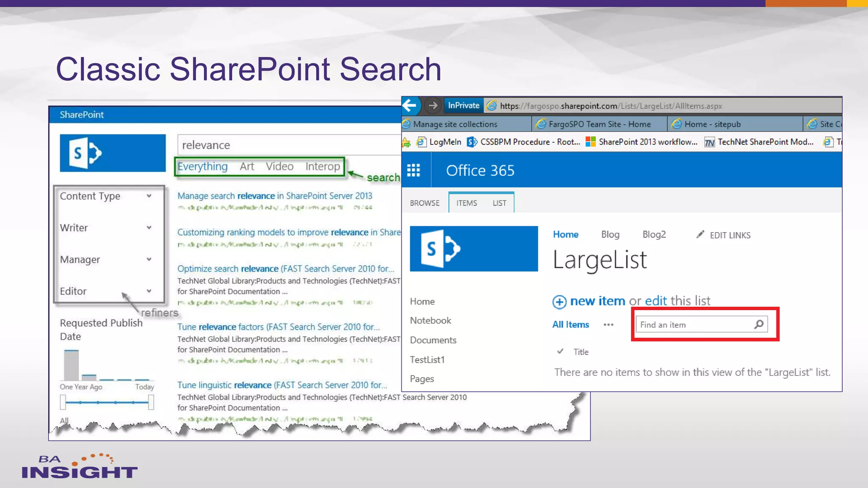Open Pages in left navigation
Viewport: 868px width, 488px height.
[x=422, y=379]
